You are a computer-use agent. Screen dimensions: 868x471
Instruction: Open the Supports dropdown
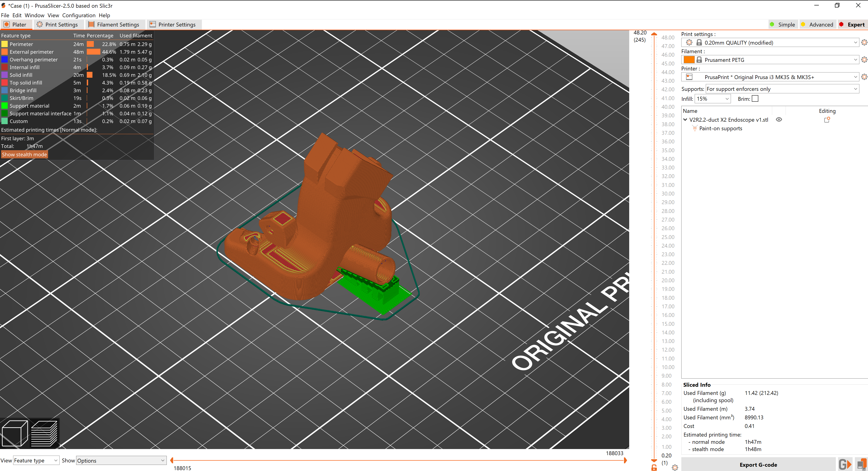pos(782,89)
